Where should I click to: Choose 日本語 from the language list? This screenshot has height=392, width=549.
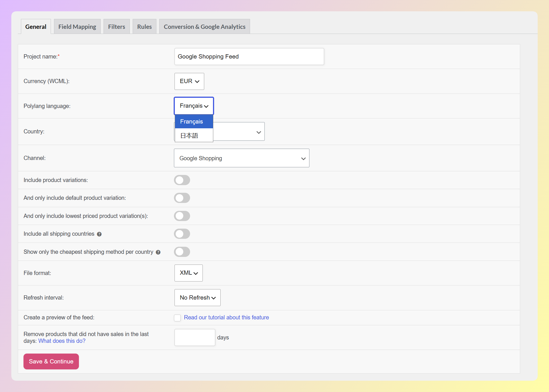pos(194,135)
